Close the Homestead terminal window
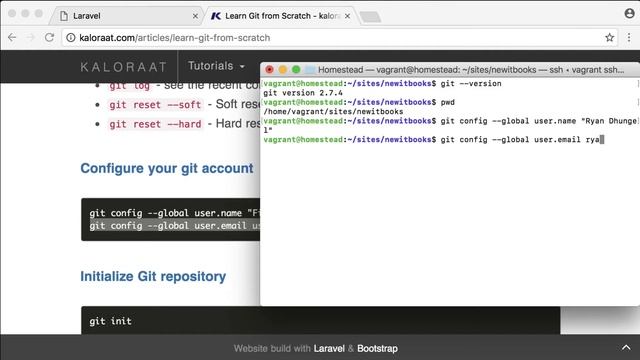Image resolution: width=640 pixels, height=360 pixels. [269, 70]
